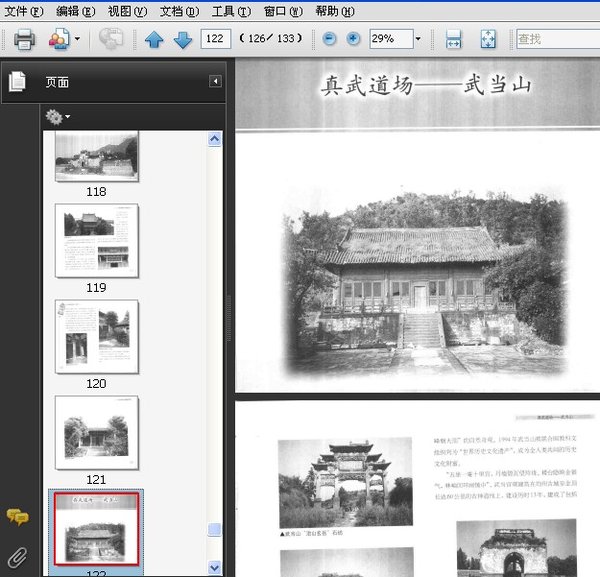This screenshot has height=577, width=600.
Task: Click the page number field showing 122
Action: (x=215, y=39)
